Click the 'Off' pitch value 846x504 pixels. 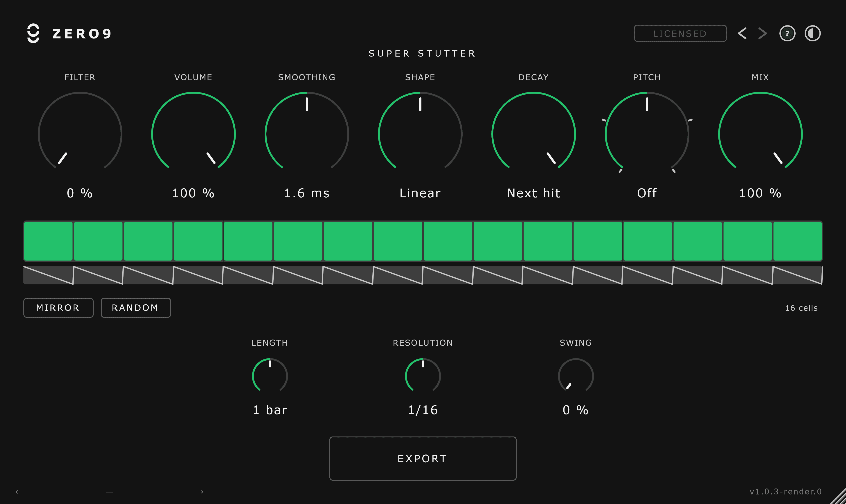647,193
